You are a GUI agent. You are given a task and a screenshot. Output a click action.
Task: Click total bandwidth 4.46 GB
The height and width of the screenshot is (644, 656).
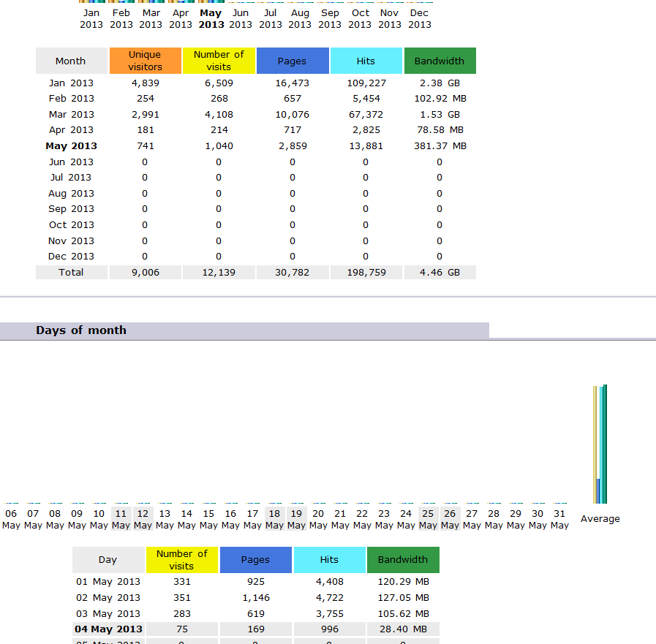pyautogui.click(x=440, y=272)
